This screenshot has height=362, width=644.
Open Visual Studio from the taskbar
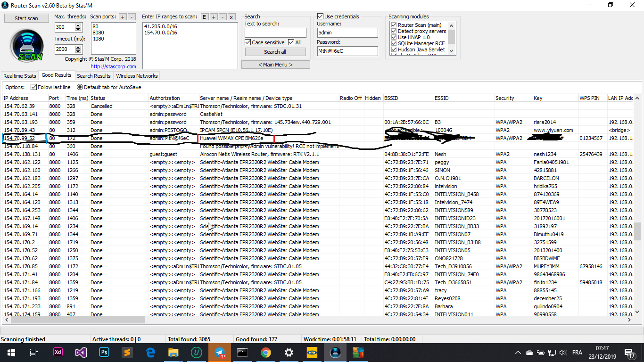[81, 352]
